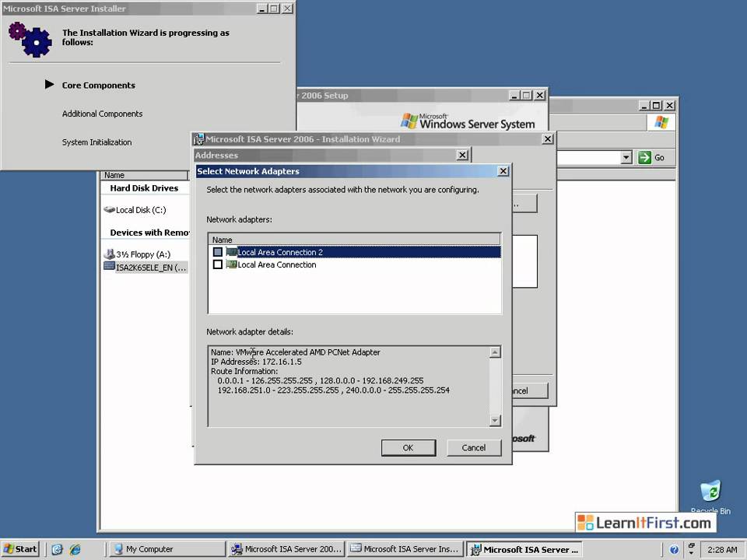Click the Windows Server System logo
Screen dimensions: 747x560
468,121
